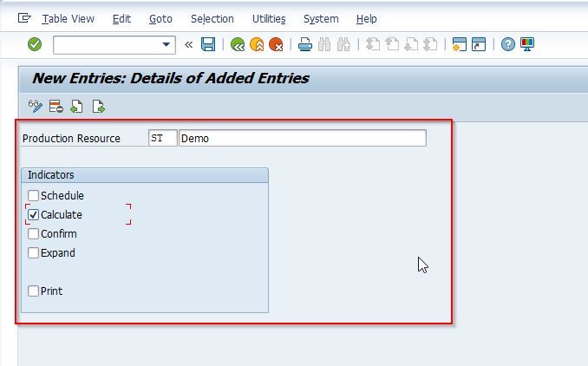
Task: Collapse the command field with double chevron
Action: click(188, 44)
